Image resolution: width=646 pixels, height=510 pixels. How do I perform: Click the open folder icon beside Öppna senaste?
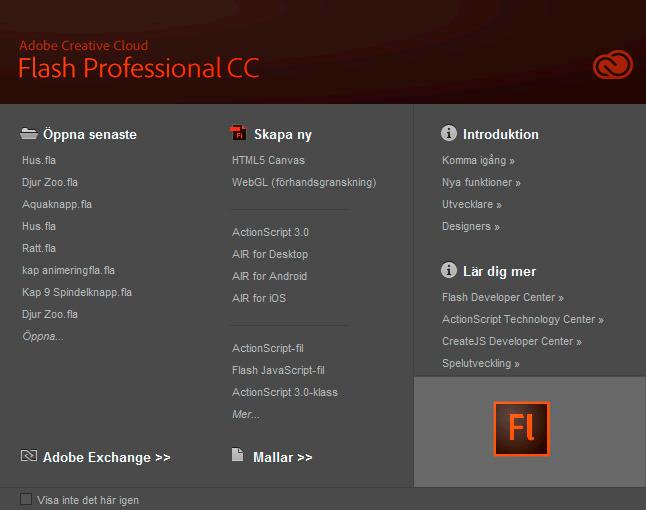point(28,133)
